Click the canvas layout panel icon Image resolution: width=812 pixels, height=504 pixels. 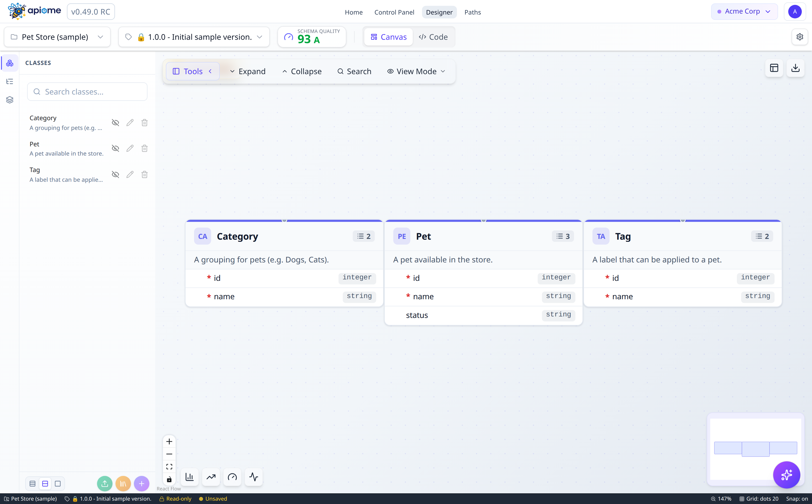pyautogui.click(x=774, y=68)
